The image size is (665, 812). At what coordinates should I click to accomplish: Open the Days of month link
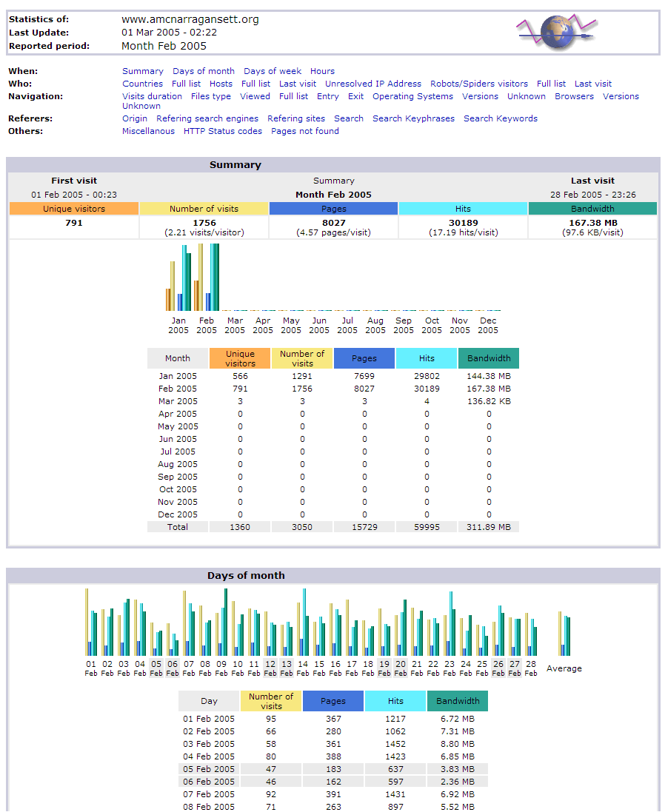coord(204,71)
